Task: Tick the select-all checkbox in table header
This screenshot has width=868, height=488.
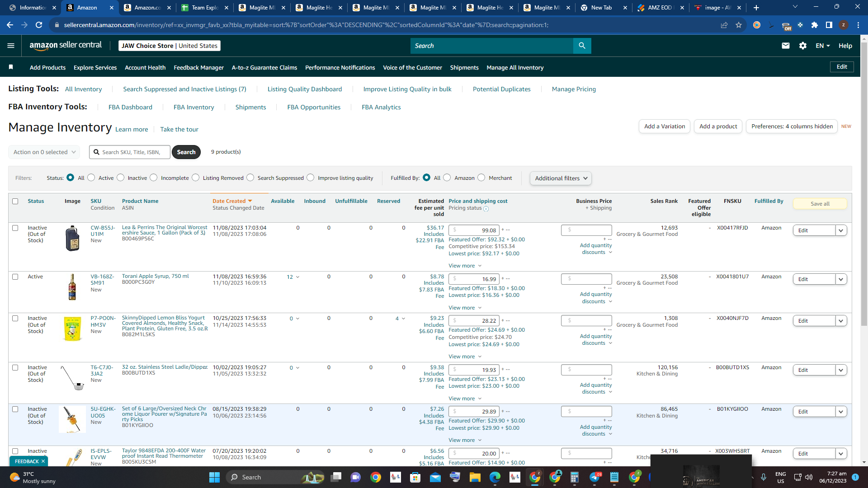Action: (x=15, y=202)
